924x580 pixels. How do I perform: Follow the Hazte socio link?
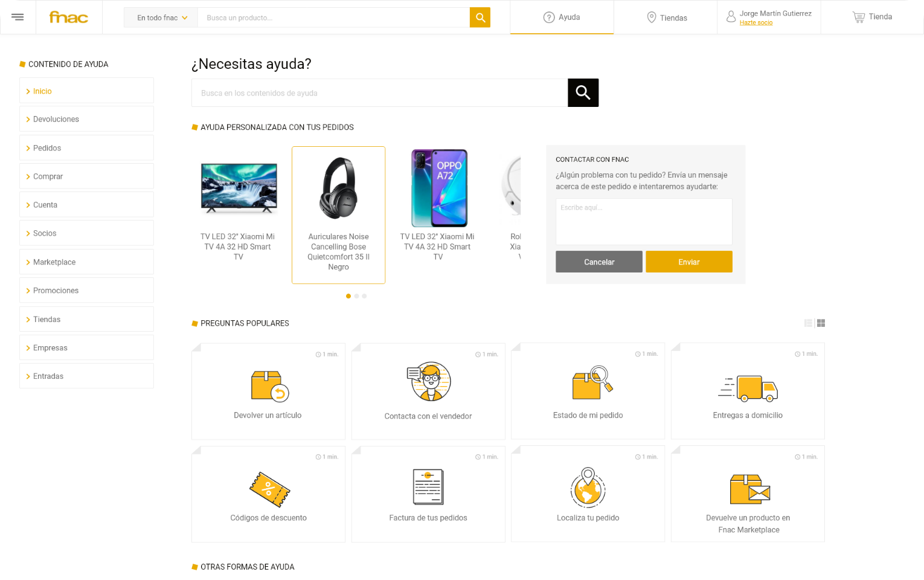pos(756,23)
